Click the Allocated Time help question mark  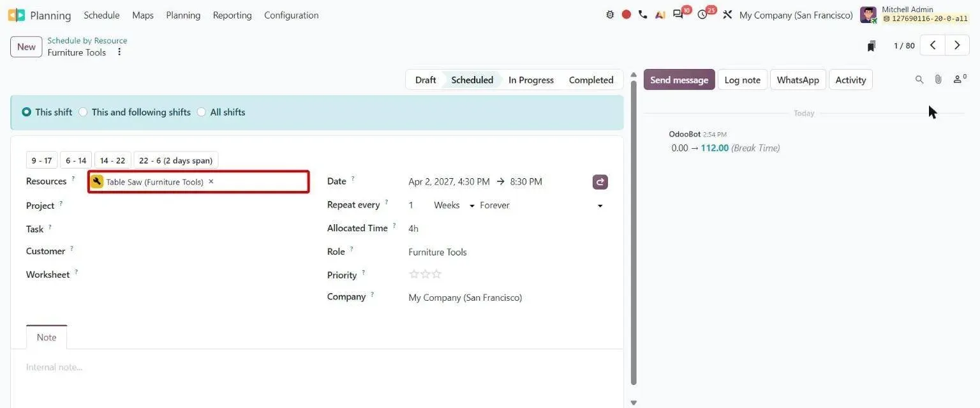394,226
